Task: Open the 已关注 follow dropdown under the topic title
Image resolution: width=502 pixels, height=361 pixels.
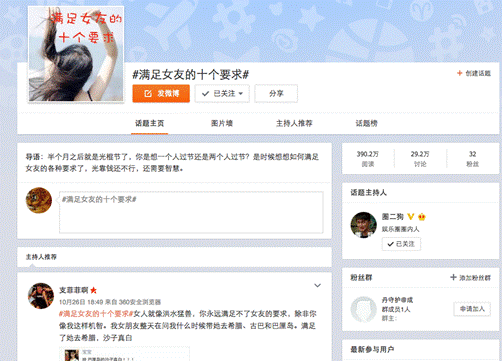Action: (222, 94)
